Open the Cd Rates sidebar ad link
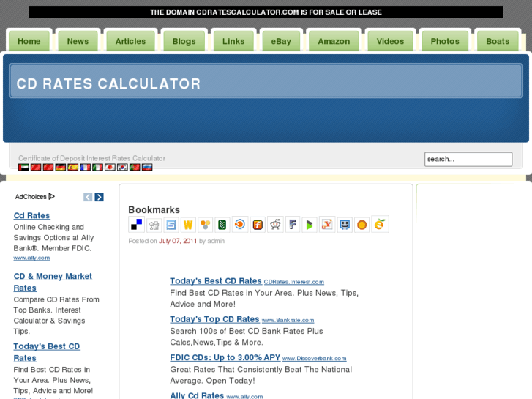The image size is (532, 399). point(32,216)
